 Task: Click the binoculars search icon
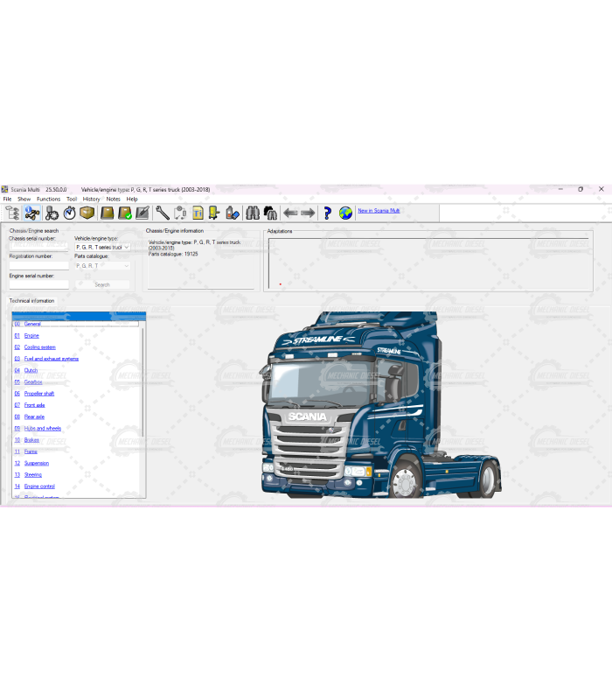(x=252, y=213)
